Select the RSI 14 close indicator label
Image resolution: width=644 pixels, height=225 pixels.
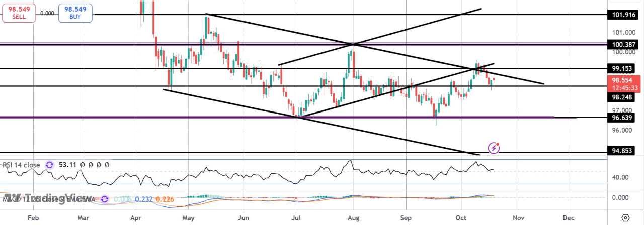click(x=22, y=164)
